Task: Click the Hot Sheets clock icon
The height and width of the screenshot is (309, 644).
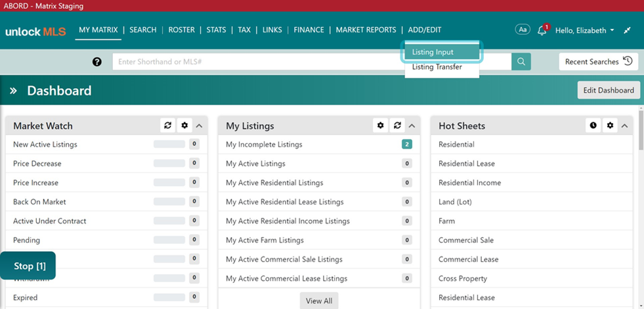Action: point(593,126)
